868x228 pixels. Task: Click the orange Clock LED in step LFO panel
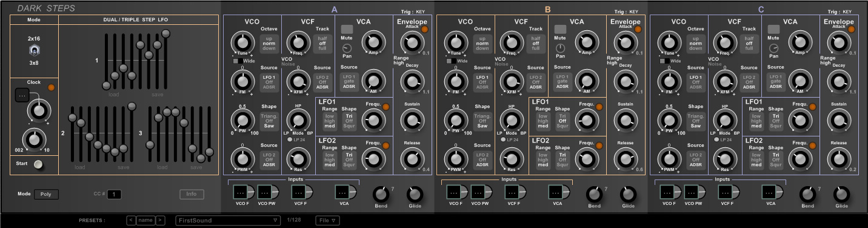(52, 87)
